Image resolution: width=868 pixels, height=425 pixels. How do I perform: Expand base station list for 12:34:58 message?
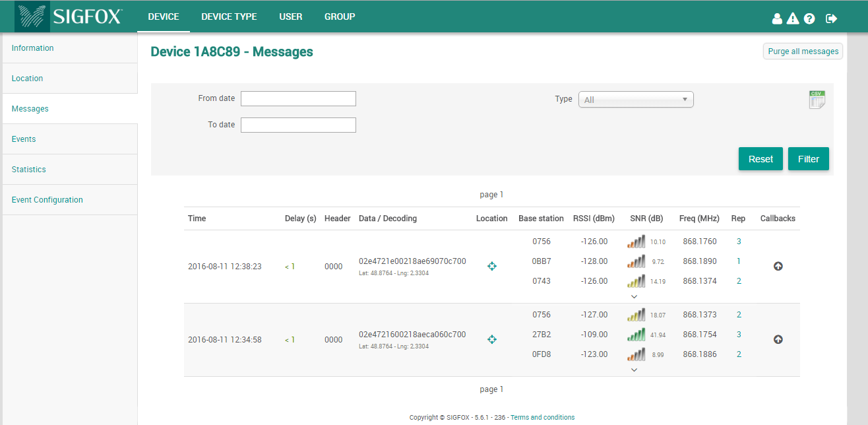[634, 370]
